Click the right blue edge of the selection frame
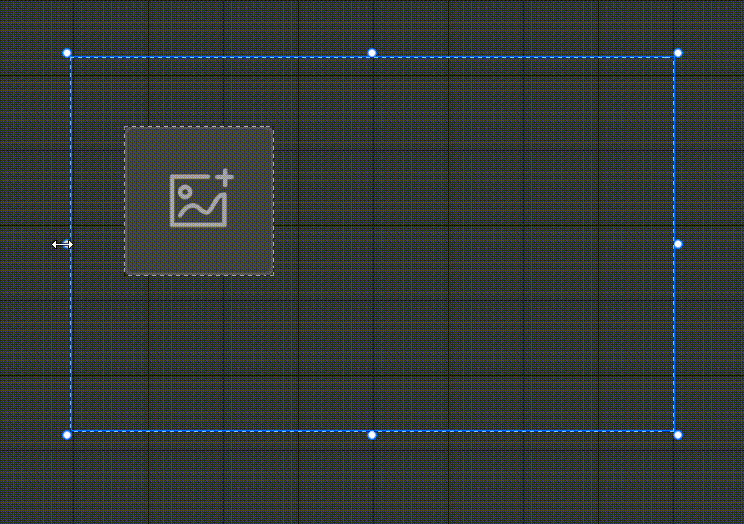This screenshot has height=524, width=744. (x=674, y=142)
